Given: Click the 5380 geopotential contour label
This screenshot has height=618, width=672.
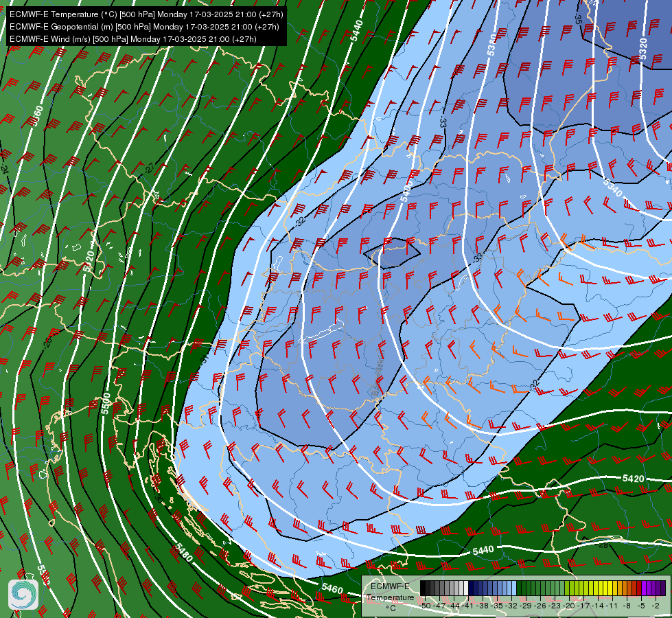Looking at the screenshot, I should [492, 45].
